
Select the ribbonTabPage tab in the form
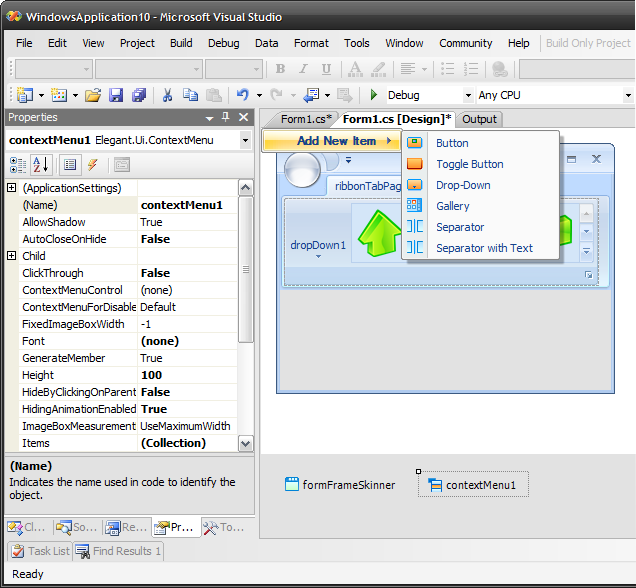pos(363,186)
